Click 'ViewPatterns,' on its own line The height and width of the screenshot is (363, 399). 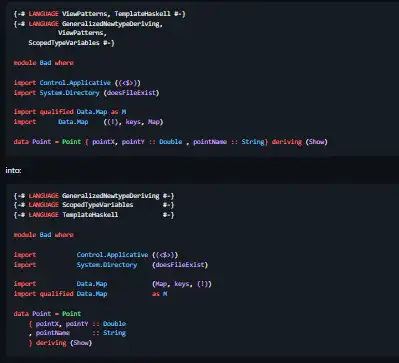82,33
